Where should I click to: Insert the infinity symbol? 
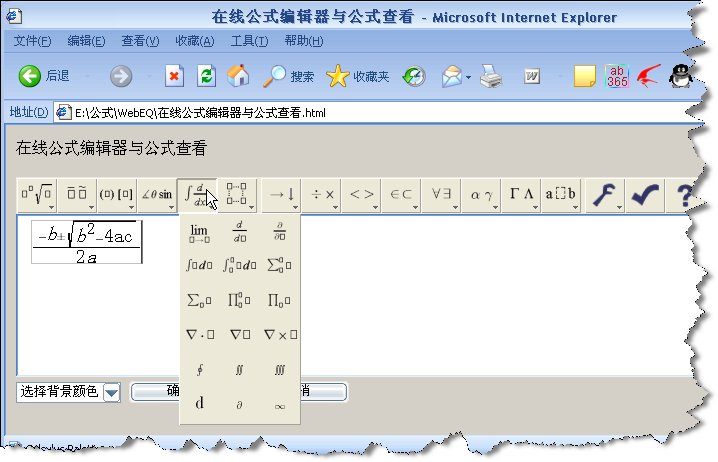(x=280, y=406)
